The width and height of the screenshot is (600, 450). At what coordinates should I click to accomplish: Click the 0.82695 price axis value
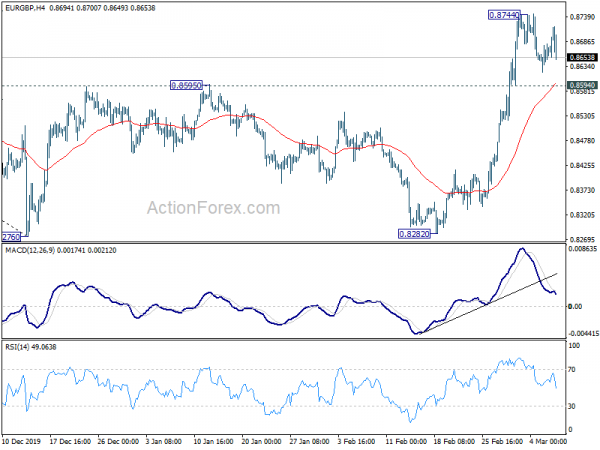click(x=582, y=240)
